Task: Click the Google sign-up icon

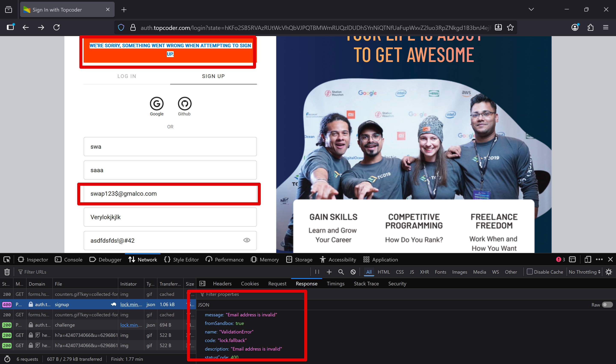Action: [157, 104]
